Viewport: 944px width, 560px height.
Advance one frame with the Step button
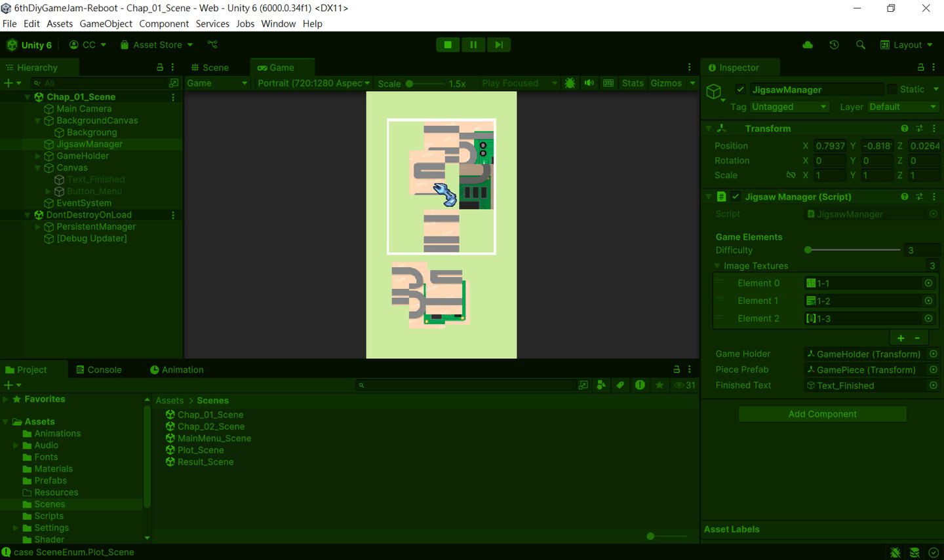[x=499, y=45]
